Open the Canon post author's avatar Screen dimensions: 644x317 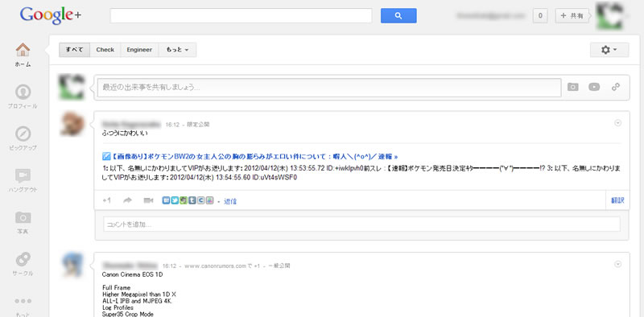click(72, 265)
